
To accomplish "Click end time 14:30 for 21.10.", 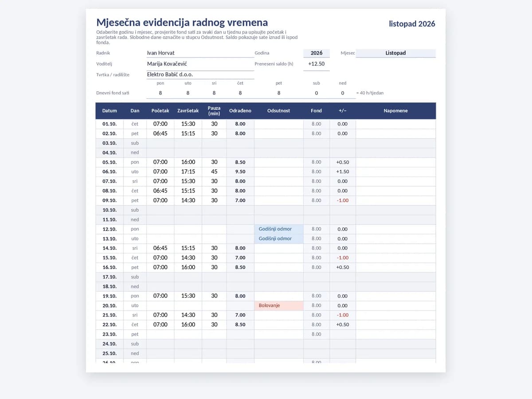I will tap(188, 315).
